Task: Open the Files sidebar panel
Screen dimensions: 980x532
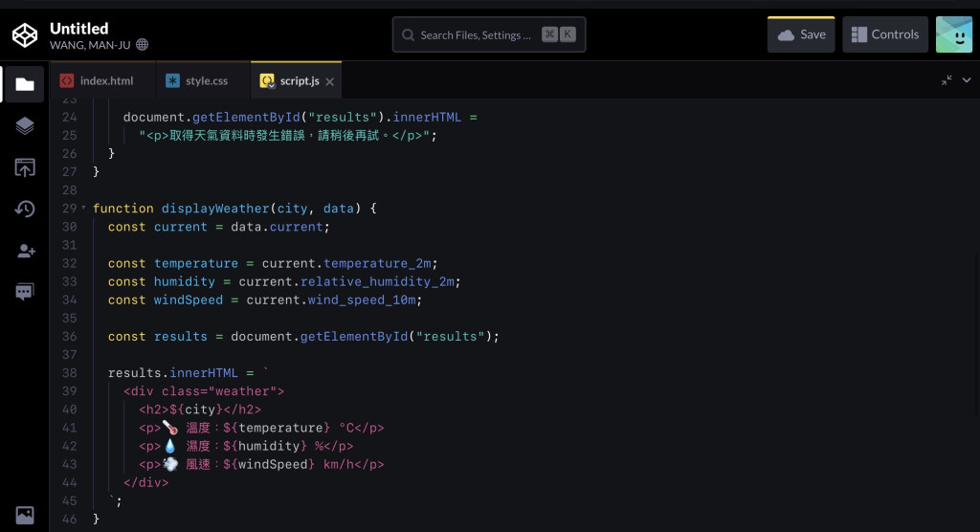Action: click(x=24, y=84)
